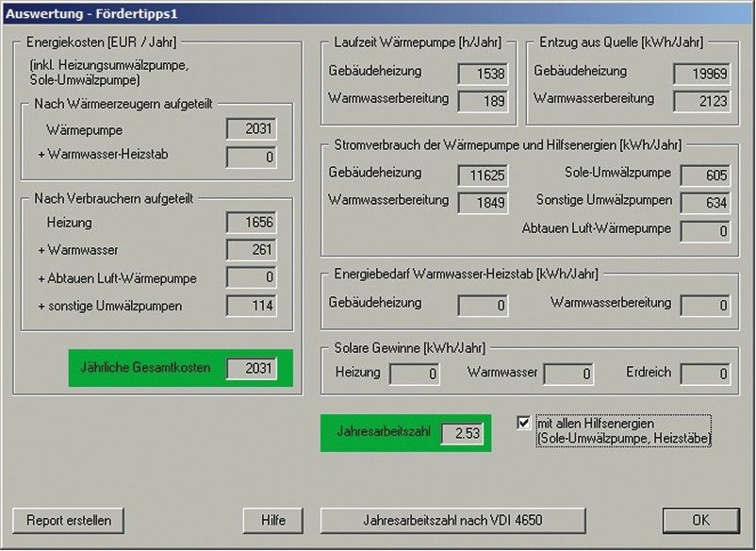This screenshot has width=756, height=551.
Task: Click the sonstige Umwälzpumpen cost 114
Action: click(251, 306)
